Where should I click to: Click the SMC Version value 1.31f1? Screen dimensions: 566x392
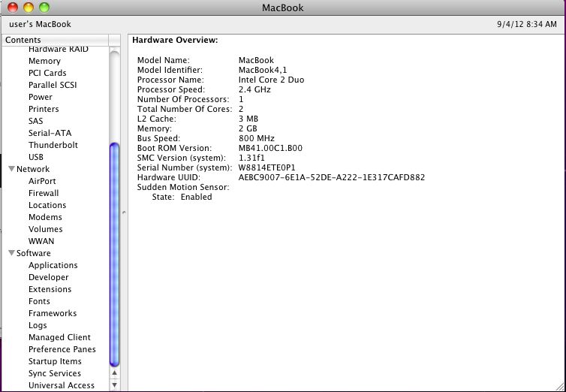click(251, 158)
